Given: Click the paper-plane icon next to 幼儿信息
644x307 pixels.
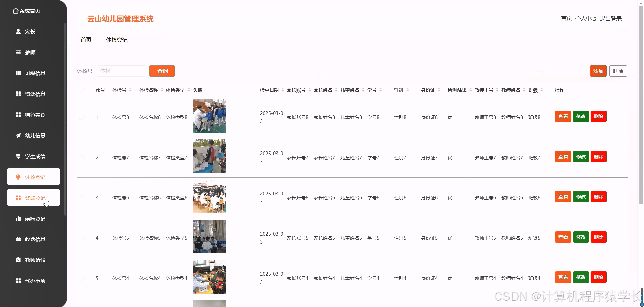Looking at the screenshot, I should point(18,136).
